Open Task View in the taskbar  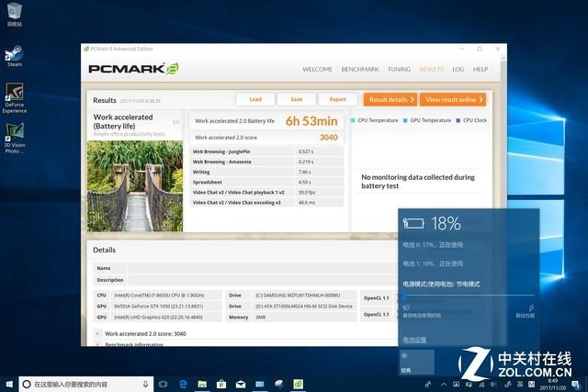pyautogui.click(x=164, y=383)
